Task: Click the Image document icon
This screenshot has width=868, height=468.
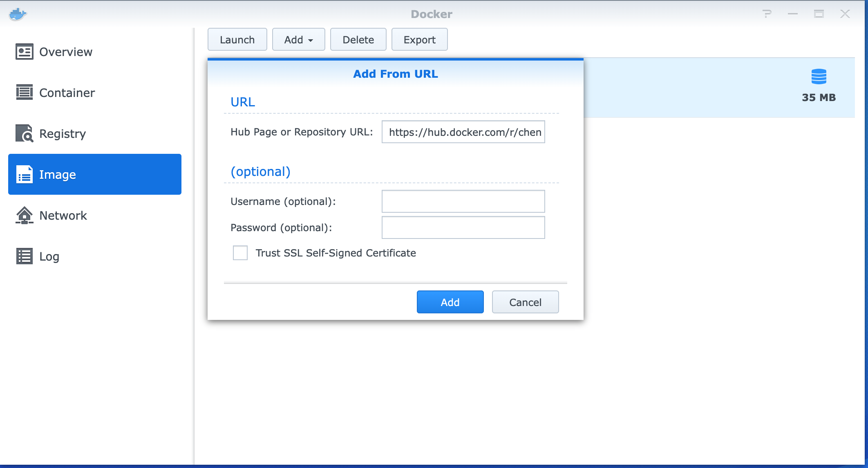Action: tap(24, 175)
